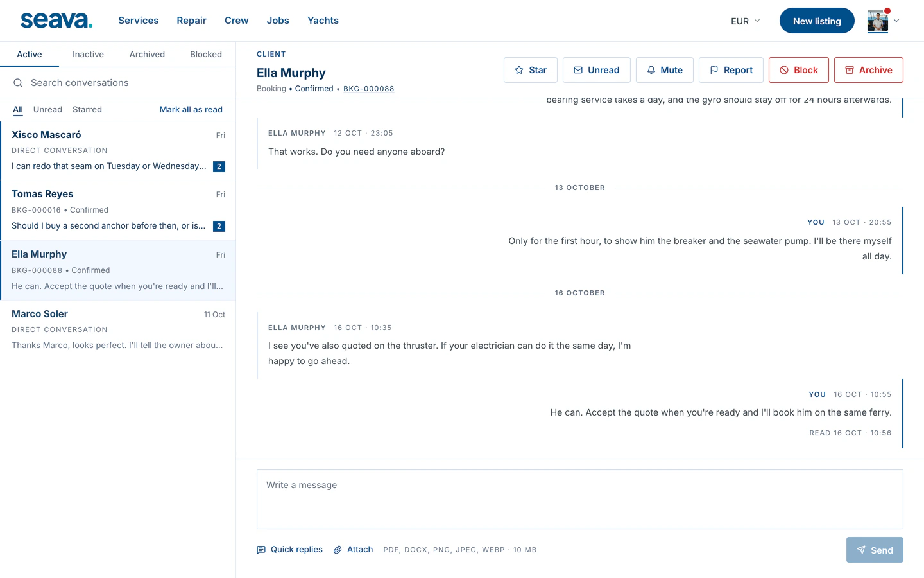Filter conversations by Starred
Screen dimensions: 924x578
click(87, 110)
